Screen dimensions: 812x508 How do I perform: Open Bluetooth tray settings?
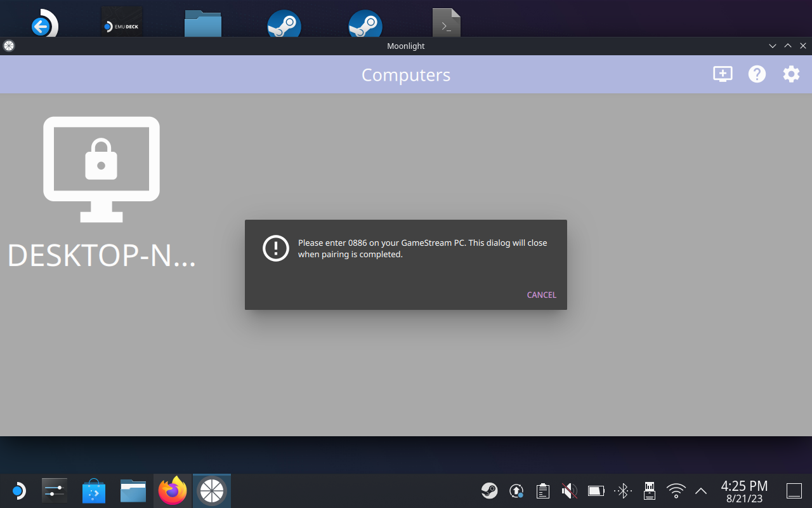click(x=622, y=491)
